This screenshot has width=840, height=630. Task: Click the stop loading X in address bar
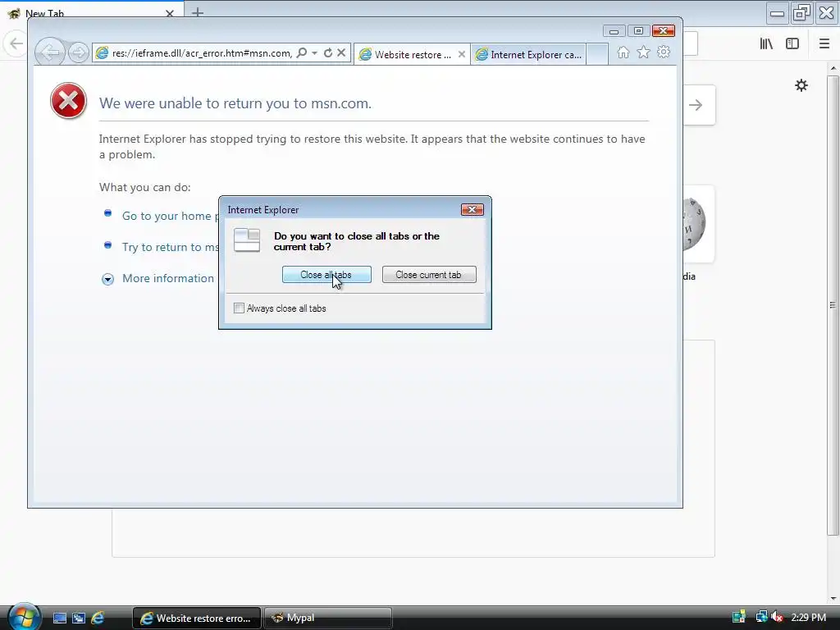click(x=341, y=52)
